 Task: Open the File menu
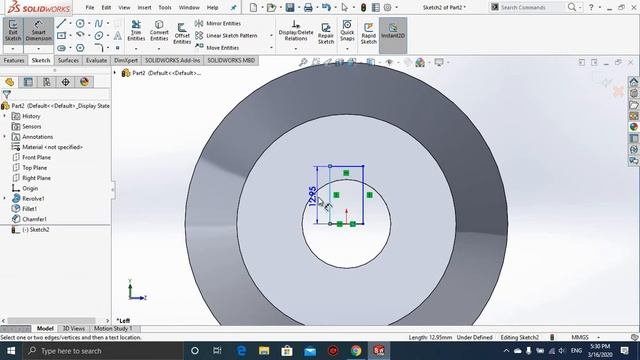pos(90,7)
